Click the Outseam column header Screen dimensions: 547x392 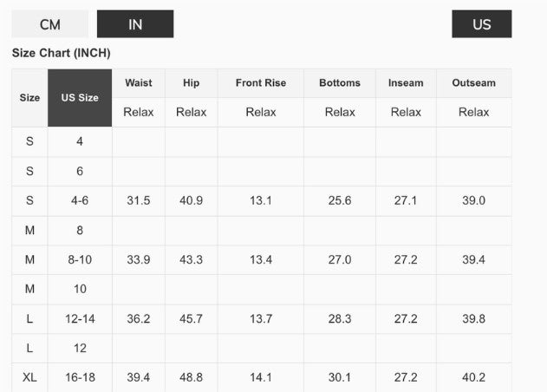pos(474,83)
